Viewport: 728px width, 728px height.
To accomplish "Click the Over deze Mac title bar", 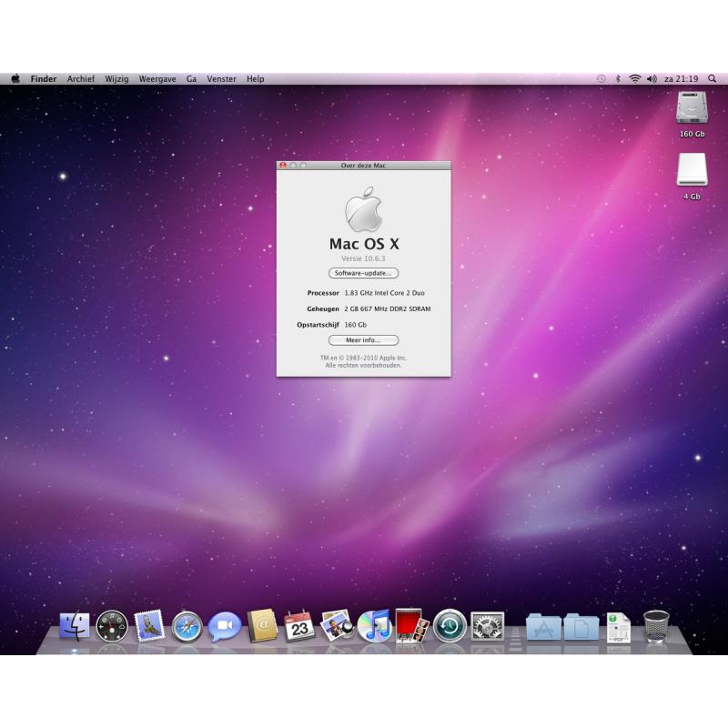I will [x=363, y=166].
